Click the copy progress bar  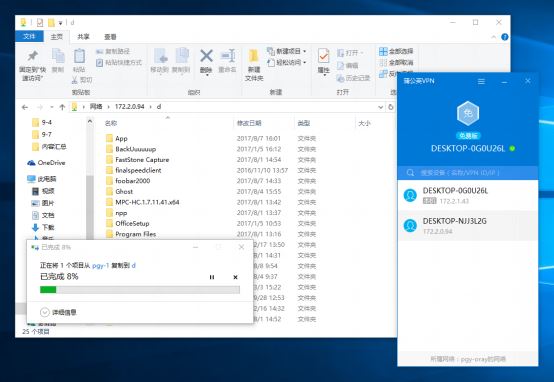pos(140,290)
